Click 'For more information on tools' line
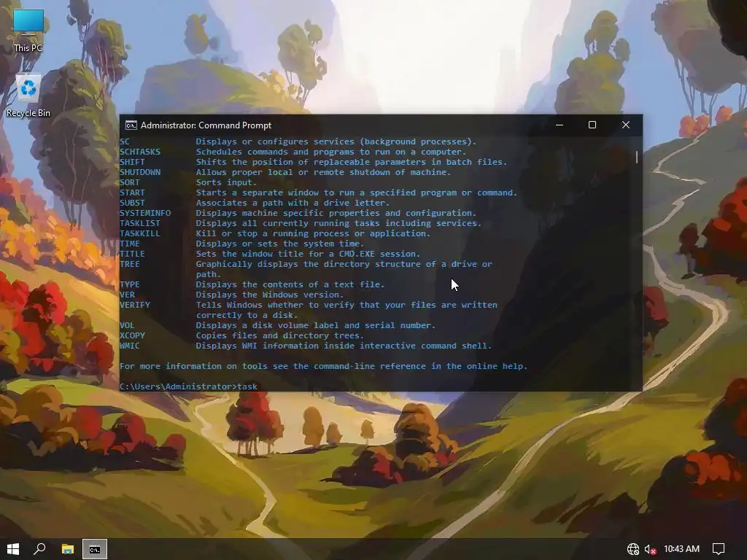Screen dimensions: 747x560 (x=323, y=366)
